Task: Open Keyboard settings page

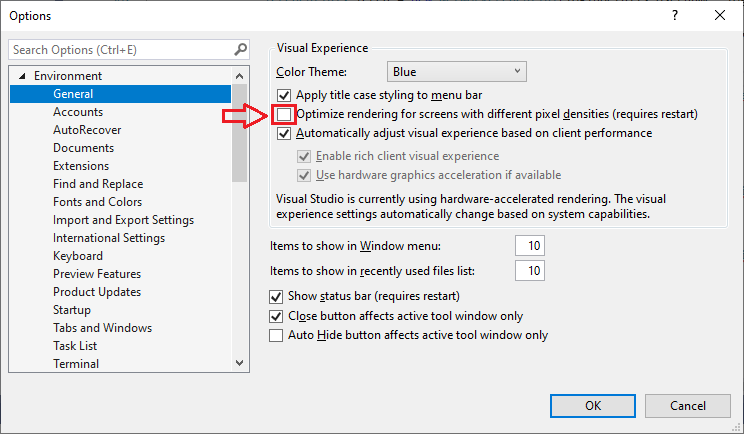Action: [78, 256]
